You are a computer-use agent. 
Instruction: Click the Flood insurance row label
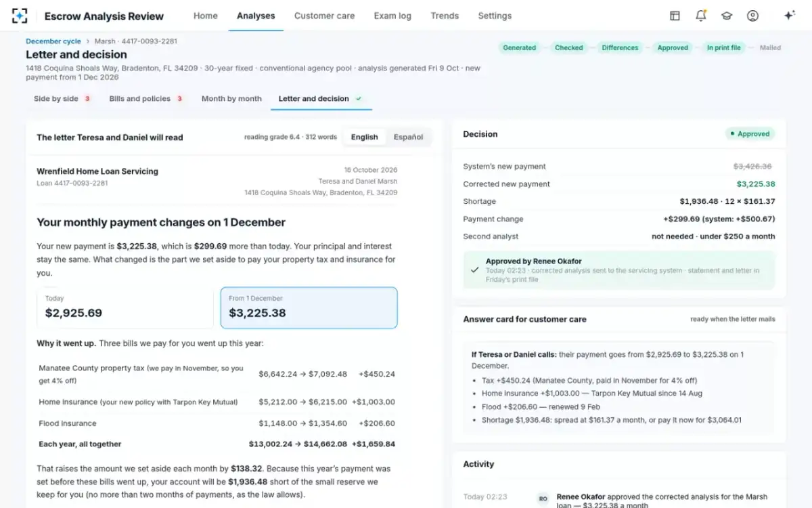click(x=68, y=423)
